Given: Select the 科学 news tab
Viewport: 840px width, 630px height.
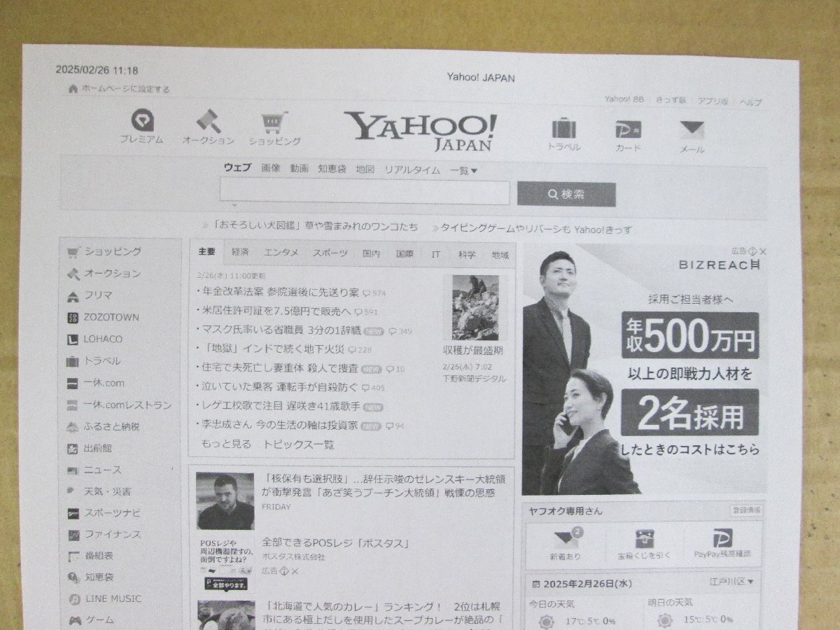Looking at the screenshot, I should pos(467,255).
